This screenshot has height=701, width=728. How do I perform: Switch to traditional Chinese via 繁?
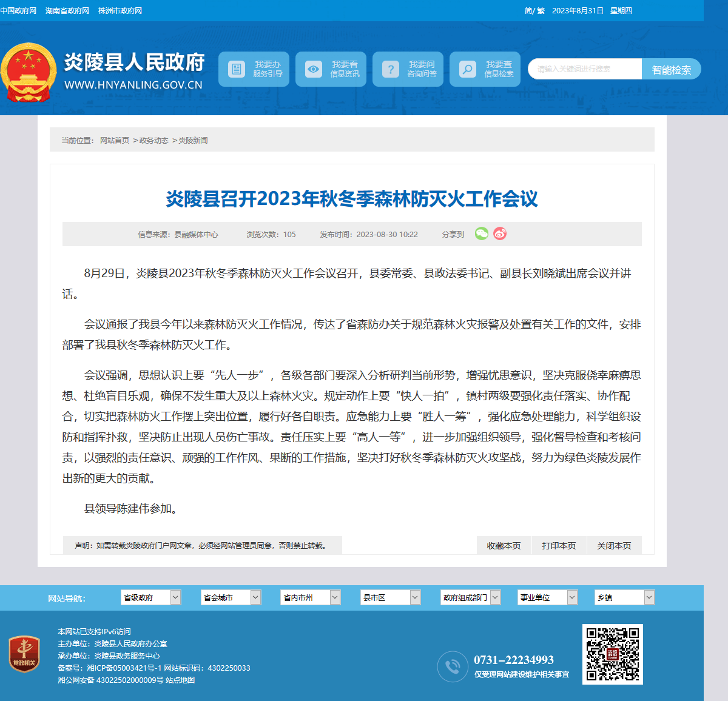(x=541, y=11)
